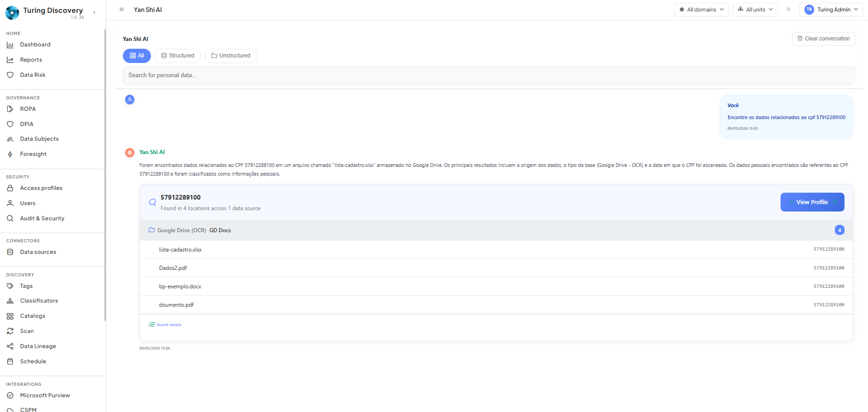The height and width of the screenshot is (412, 868).
Task: Click the Turing Discovery logo icon
Action: tap(12, 12)
